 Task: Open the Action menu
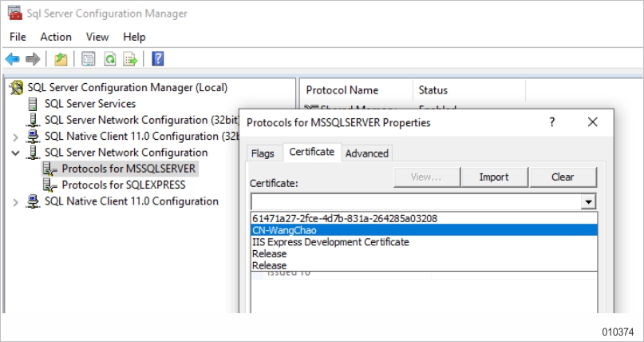click(56, 37)
